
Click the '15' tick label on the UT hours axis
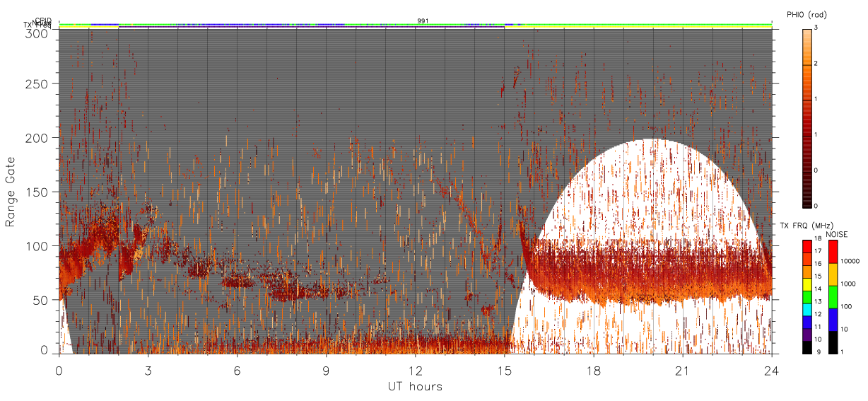504,371
